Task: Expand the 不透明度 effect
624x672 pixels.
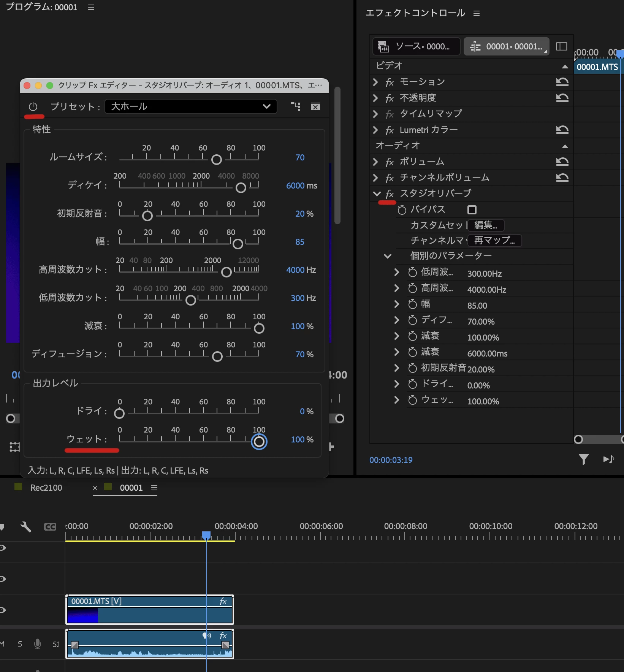Action: [376, 98]
